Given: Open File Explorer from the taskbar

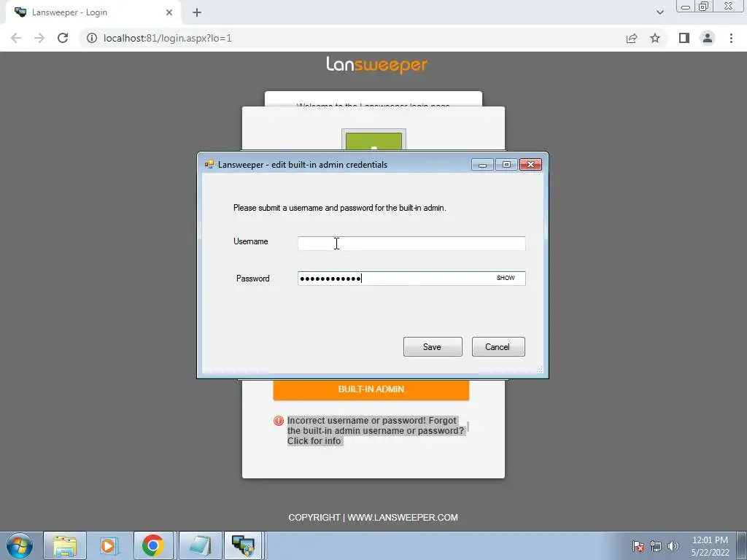Looking at the screenshot, I should (x=65, y=545).
